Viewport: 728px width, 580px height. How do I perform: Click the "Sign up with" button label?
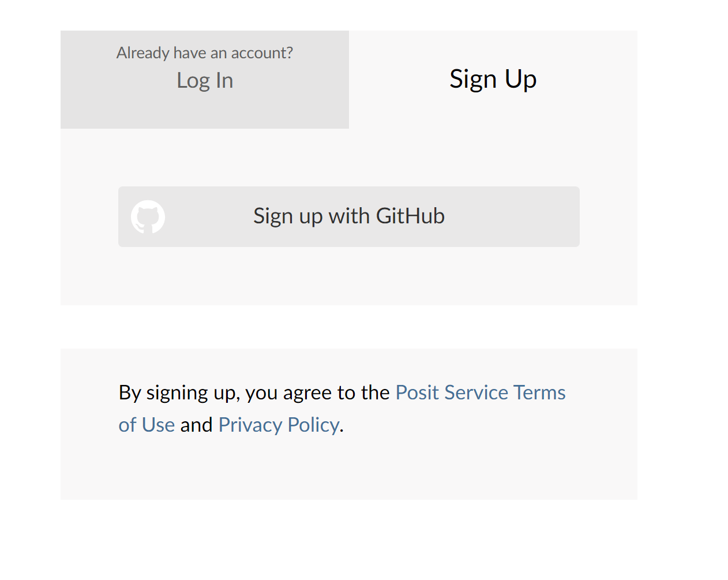pyautogui.click(x=312, y=216)
